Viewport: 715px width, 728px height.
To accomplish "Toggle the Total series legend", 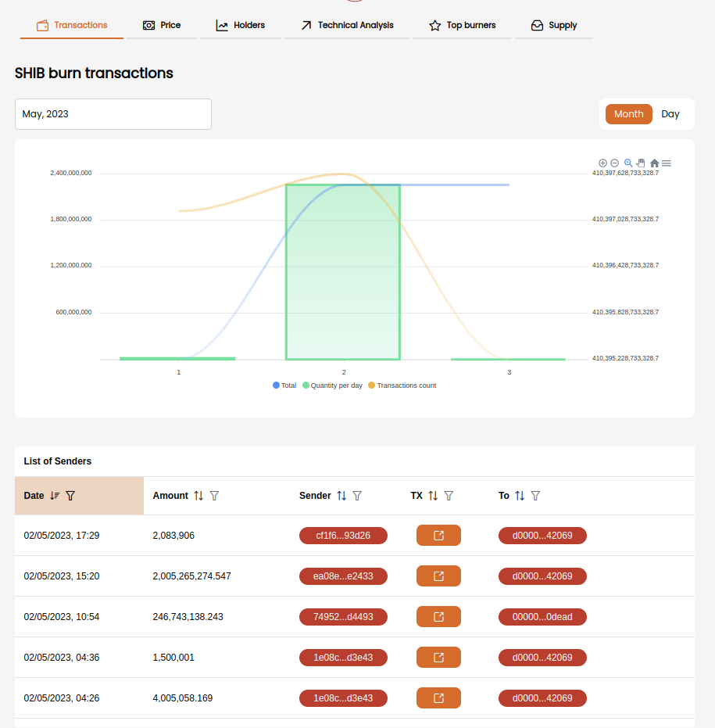I will click(x=284, y=386).
